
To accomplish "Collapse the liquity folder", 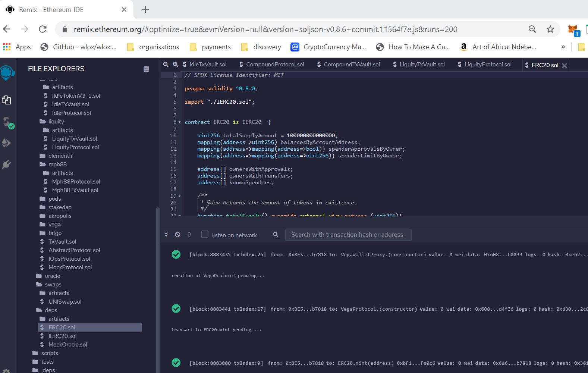I will point(52,122).
